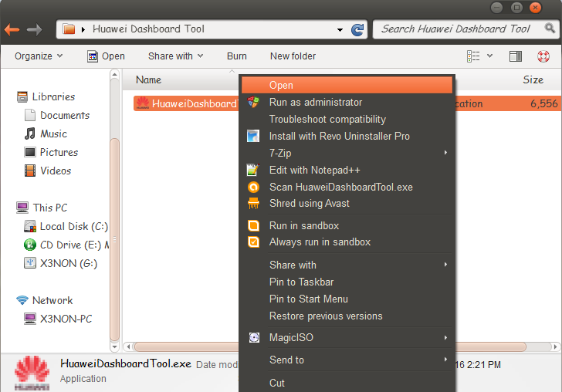Click the back navigation arrow
The height and width of the screenshot is (392, 562).
coord(12,30)
